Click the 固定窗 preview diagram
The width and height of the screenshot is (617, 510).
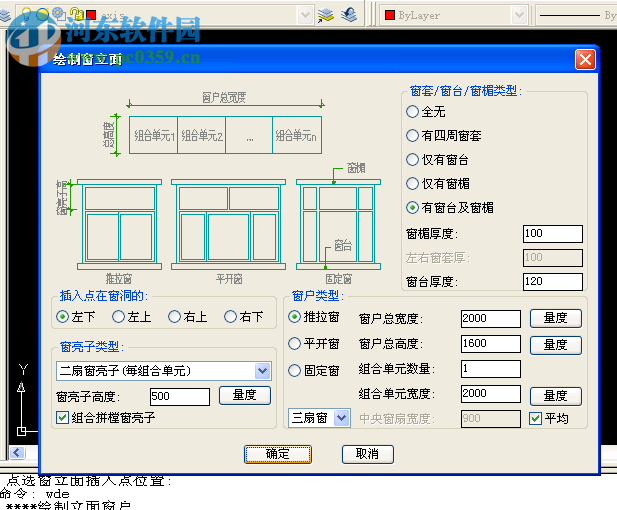click(338, 224)
